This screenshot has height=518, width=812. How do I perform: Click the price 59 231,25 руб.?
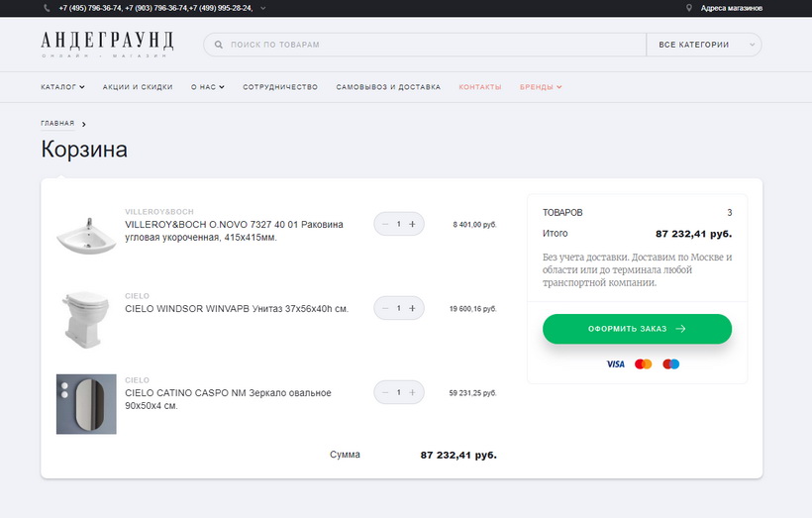point(472,393)
